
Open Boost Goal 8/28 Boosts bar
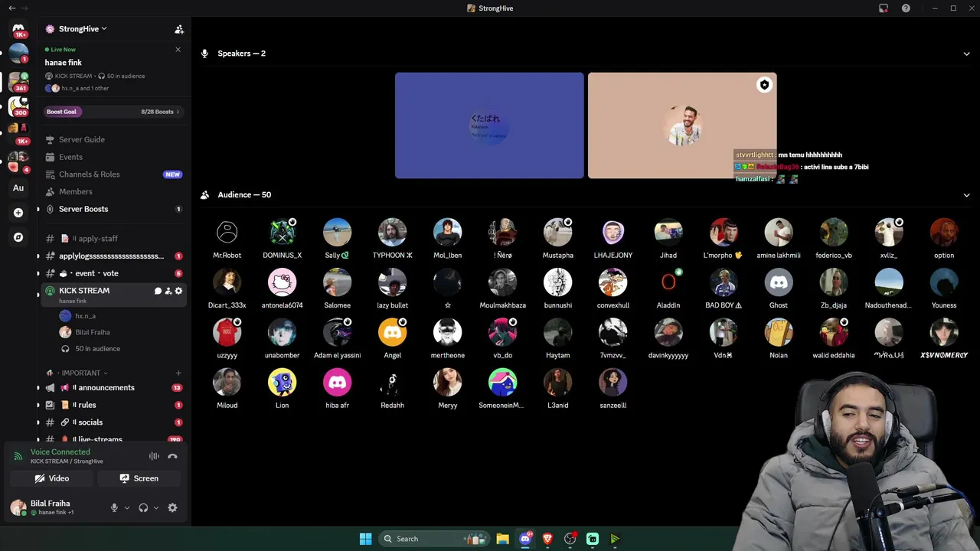click(113, 112)
